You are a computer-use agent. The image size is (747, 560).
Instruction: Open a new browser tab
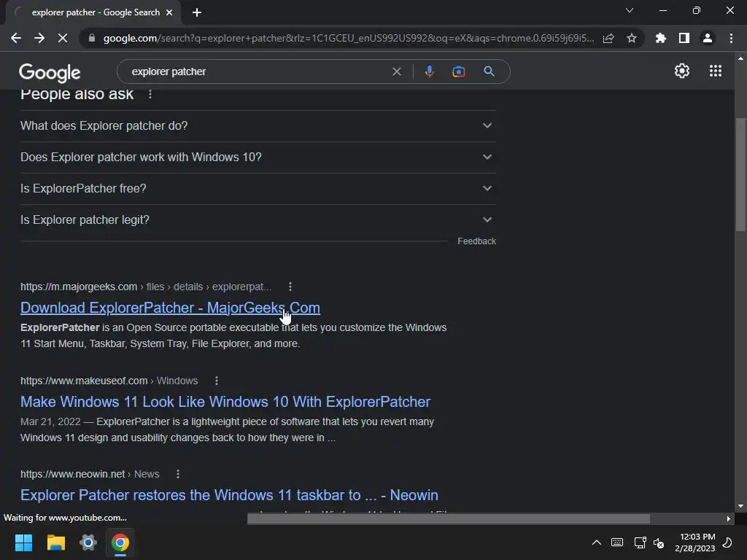click(x=197, y=12)
